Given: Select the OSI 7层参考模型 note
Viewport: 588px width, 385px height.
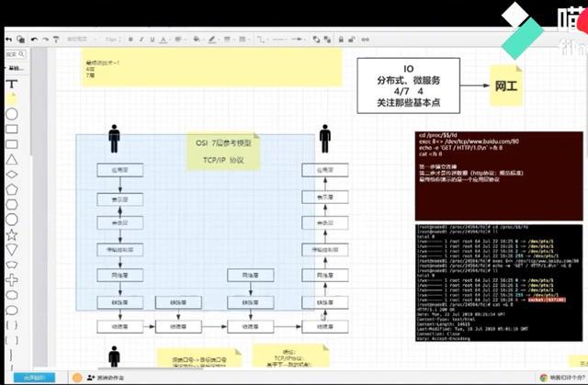Looking at the screenshot, I should click(223, 152).
